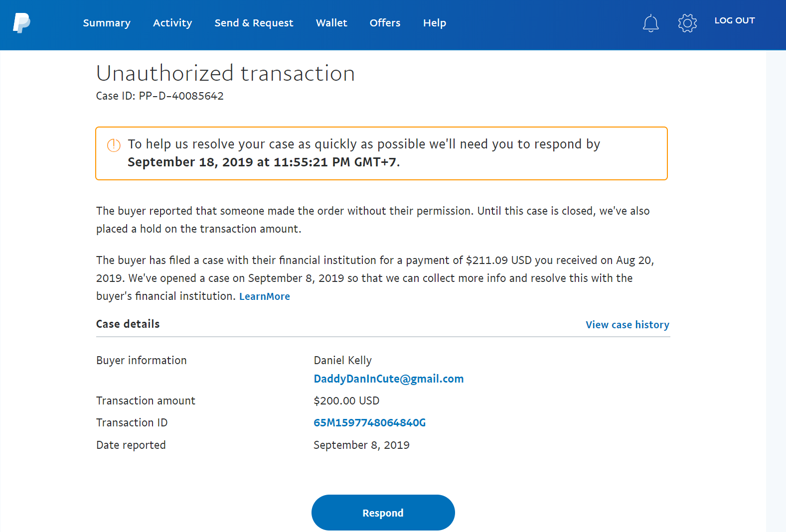
Task: Navigate to Offers
Action: coord(385,23)
